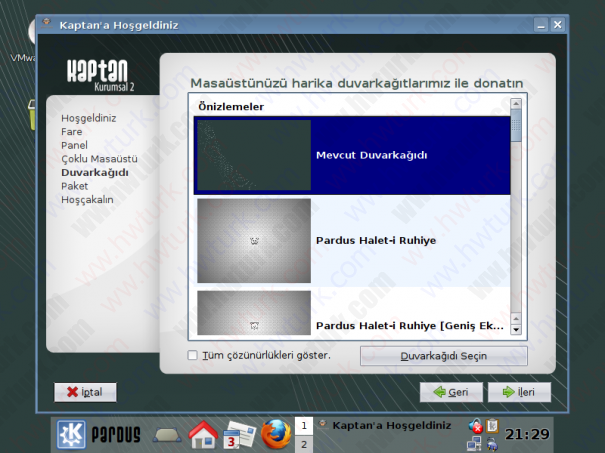
Task: Close the Kaptan window
Action: (x=558, y=25)
